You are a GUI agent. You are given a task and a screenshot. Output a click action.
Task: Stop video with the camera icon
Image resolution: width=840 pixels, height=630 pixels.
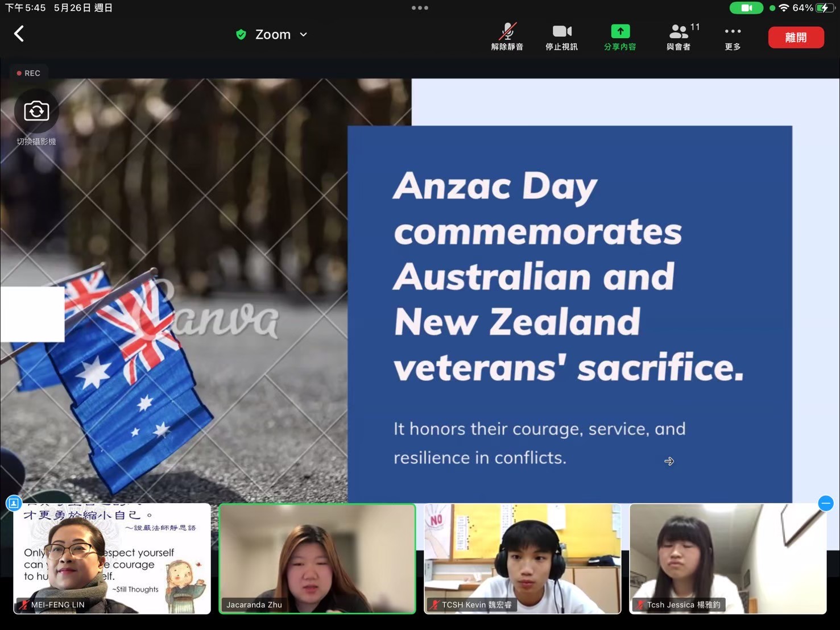pos(561,37)
